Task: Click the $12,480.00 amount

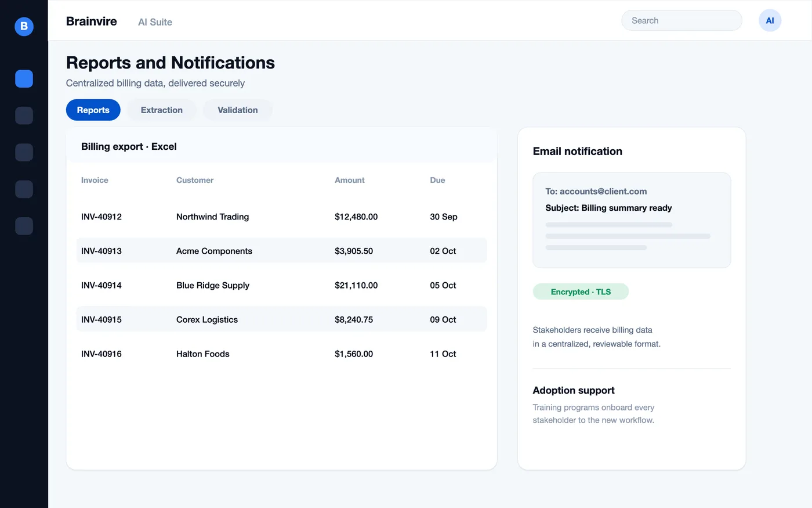Action: tap(356, 217)
